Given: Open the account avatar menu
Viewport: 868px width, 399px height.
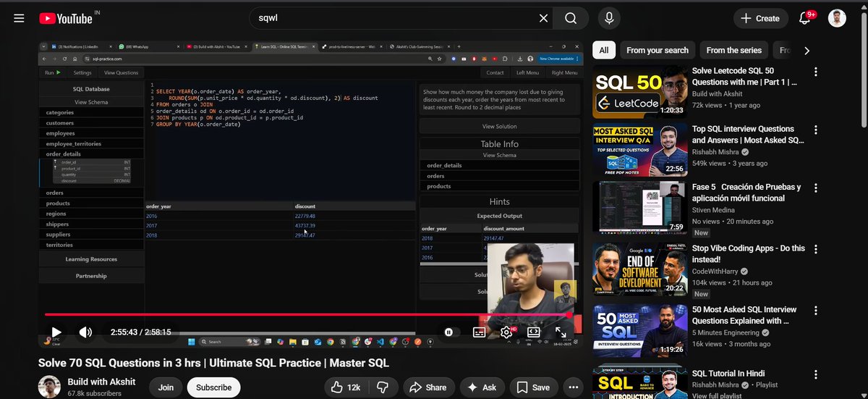Looking at the screenshot, I should [837, 18].
